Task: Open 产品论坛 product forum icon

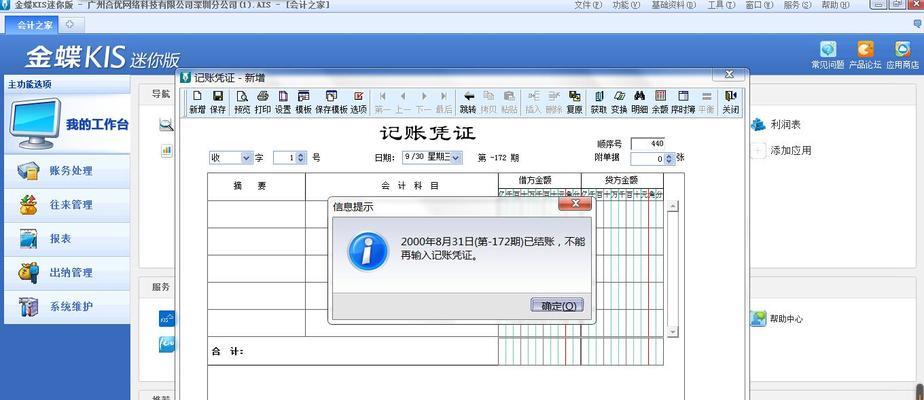Action: (865, 55)
